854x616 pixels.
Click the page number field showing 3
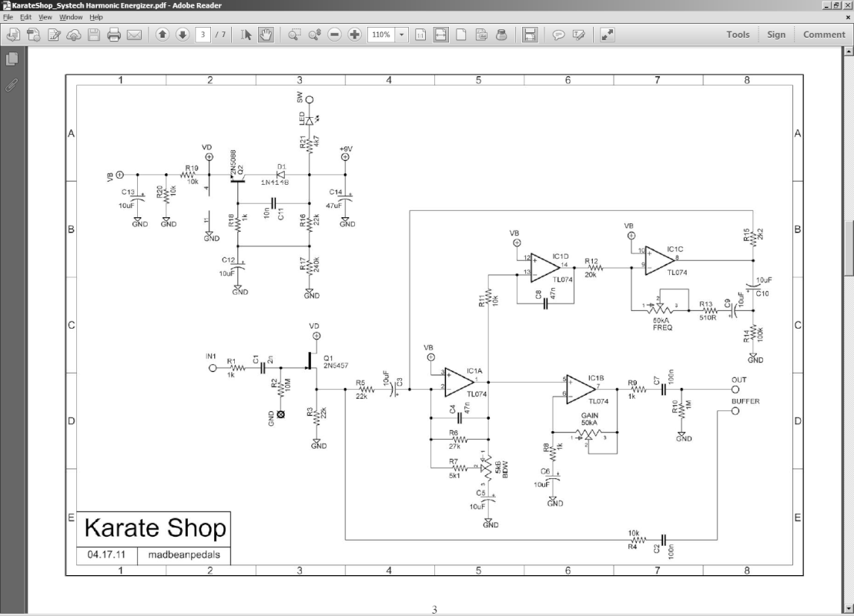[203, 35]
